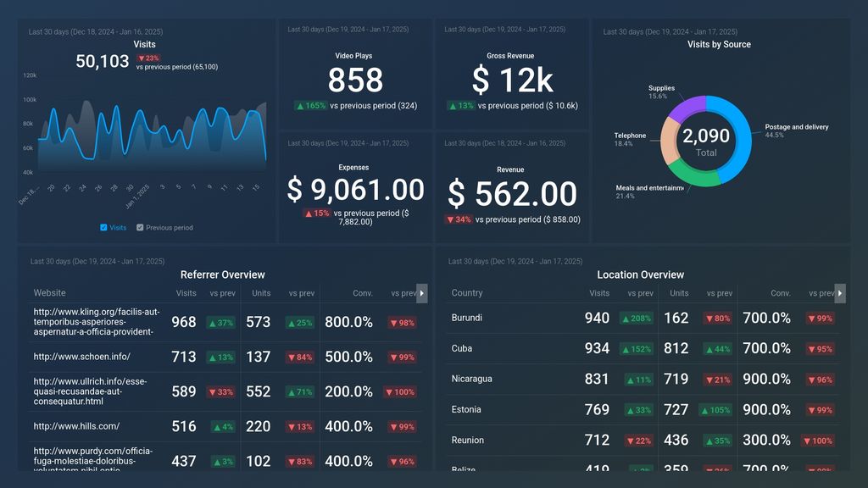Image resolution: width=868 pixels, height=488 pixels.
Task: Click the 165% increase badge for Video Plays
Action: (x=310, y=106)
